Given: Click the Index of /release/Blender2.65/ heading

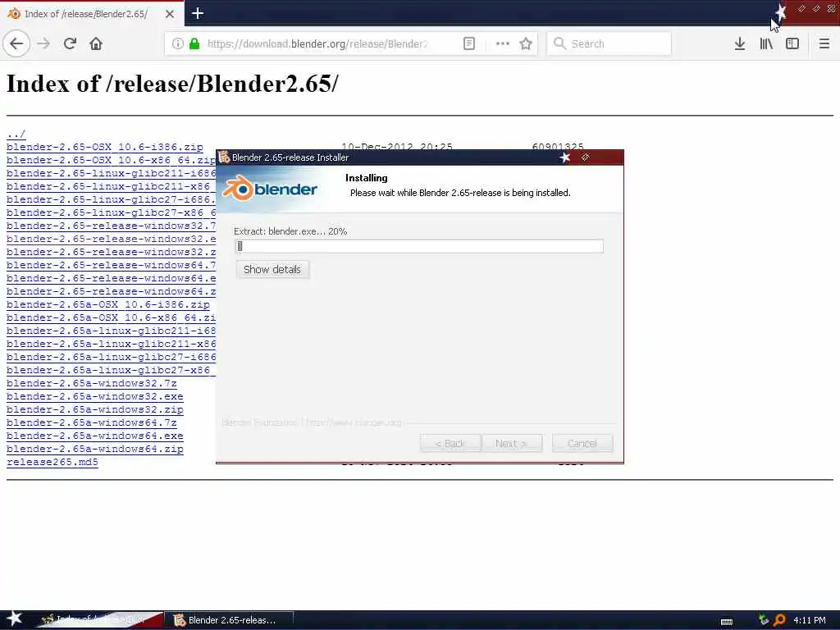Looking at the screenshot, I should click(172, 84).
